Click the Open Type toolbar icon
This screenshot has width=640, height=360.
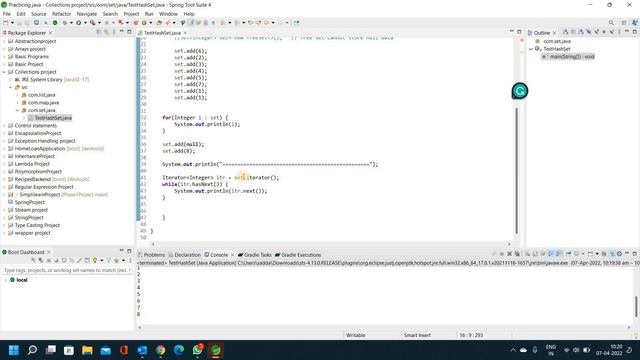159,22
